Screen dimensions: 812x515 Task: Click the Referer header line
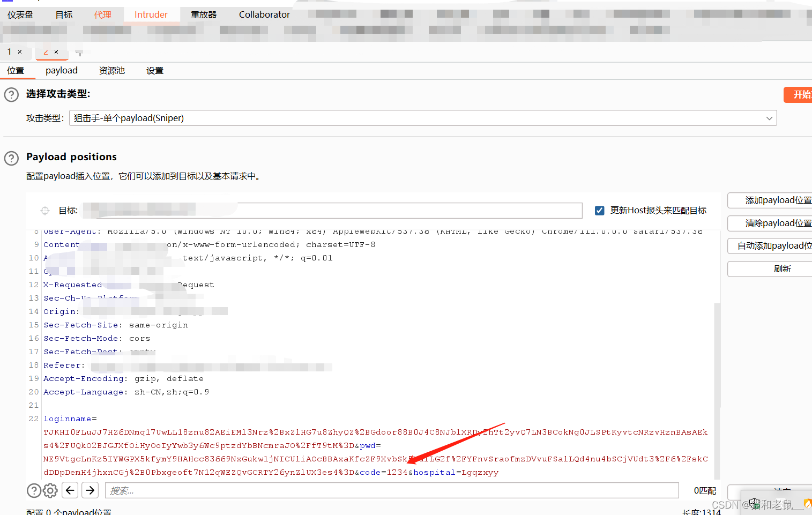[x=188, y=365]
